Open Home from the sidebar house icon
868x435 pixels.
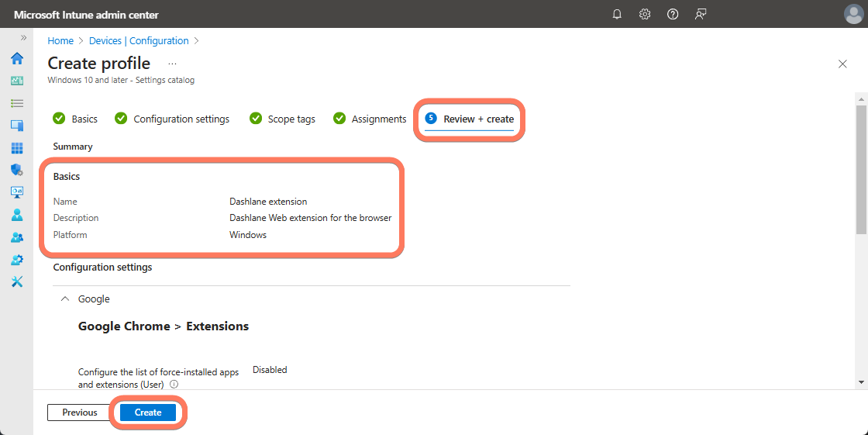(16, 59)
